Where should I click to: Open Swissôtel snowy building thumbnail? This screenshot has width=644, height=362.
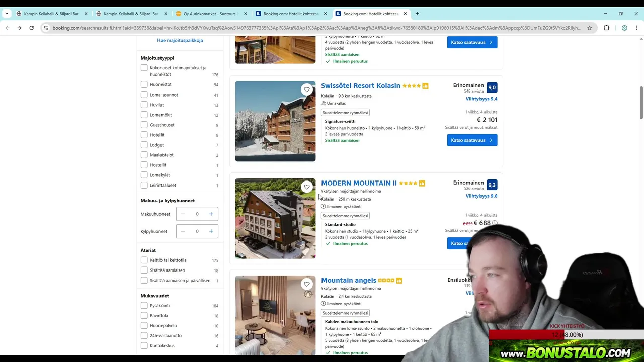pos(275,121)
